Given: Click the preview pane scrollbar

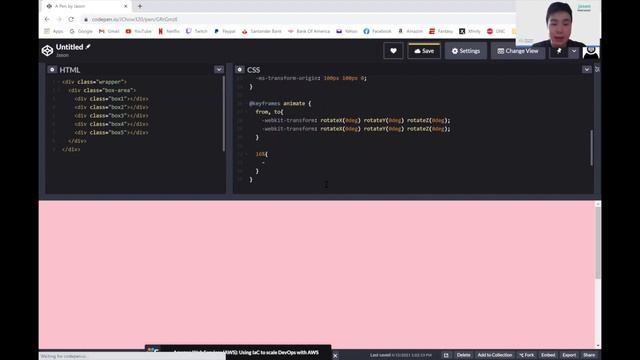Looking at the screenshot, I should coord(598,243).
